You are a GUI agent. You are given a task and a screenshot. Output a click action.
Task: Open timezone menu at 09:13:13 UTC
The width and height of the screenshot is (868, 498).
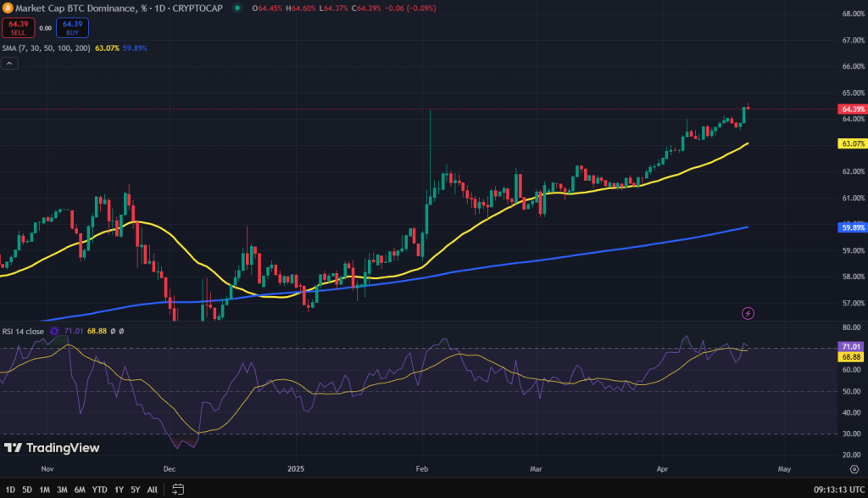(x=838, y=490)
